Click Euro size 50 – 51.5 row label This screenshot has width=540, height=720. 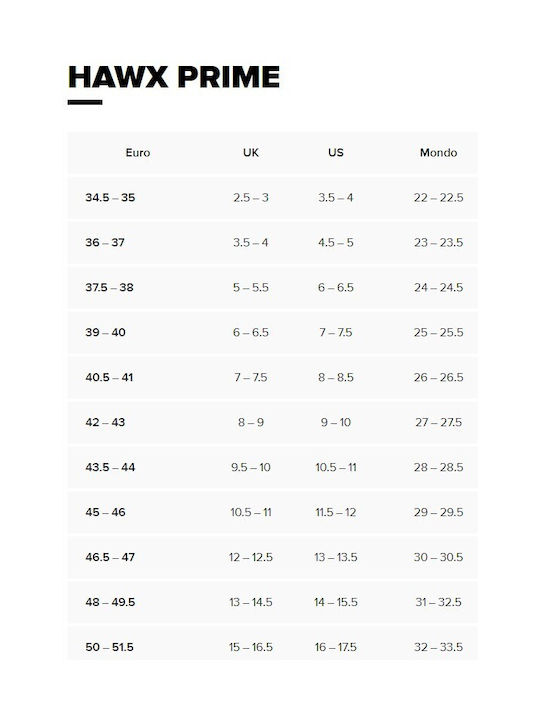coord(109,647)
